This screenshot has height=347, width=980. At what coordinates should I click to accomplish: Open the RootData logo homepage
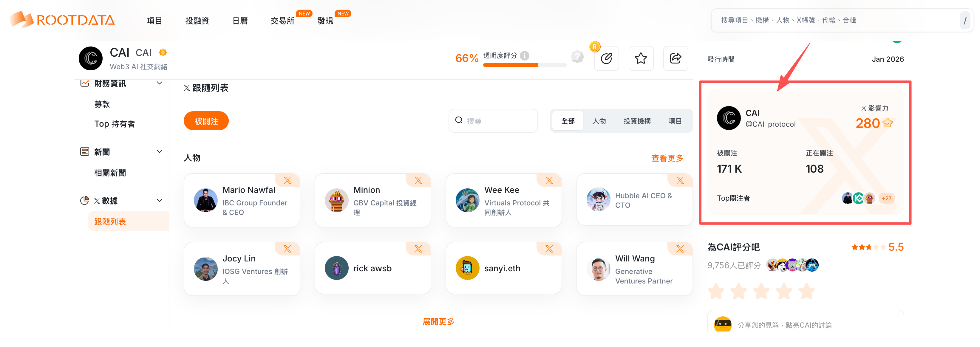coord(62,20)
